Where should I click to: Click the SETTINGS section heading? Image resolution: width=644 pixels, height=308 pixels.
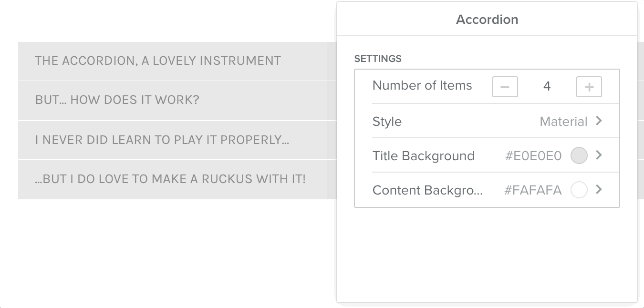coord(378,59)
